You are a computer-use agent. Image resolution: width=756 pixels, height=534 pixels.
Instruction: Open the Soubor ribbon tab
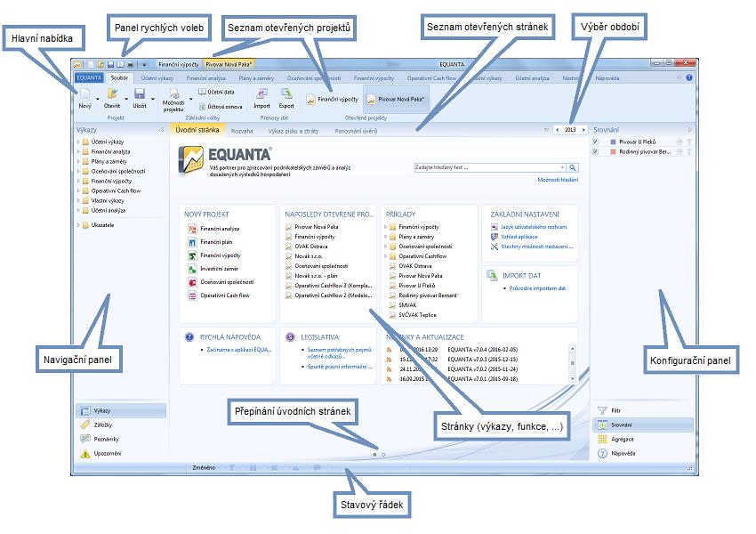click(x=119, y=77)
